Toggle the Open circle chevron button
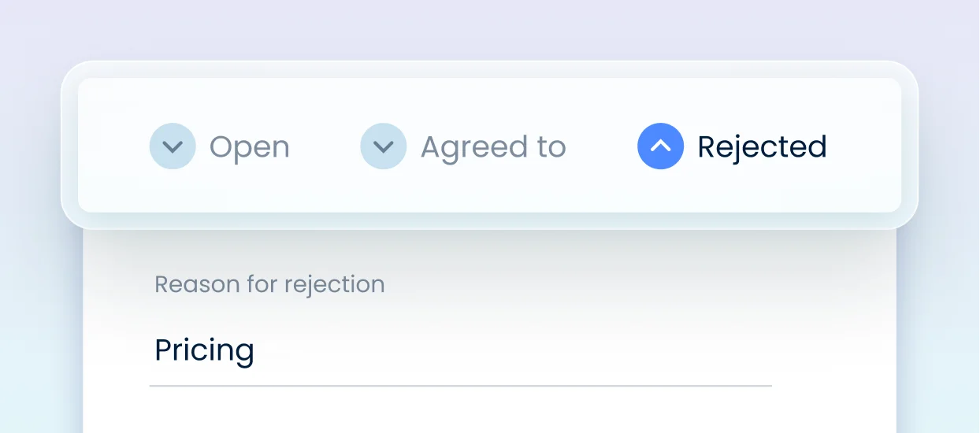 coord(173,146)
